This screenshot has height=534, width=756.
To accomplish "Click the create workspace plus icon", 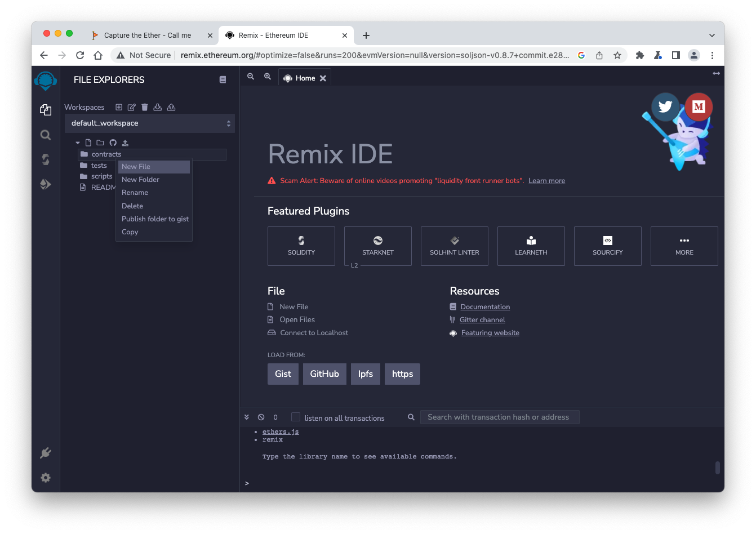I will pos(119,107).
